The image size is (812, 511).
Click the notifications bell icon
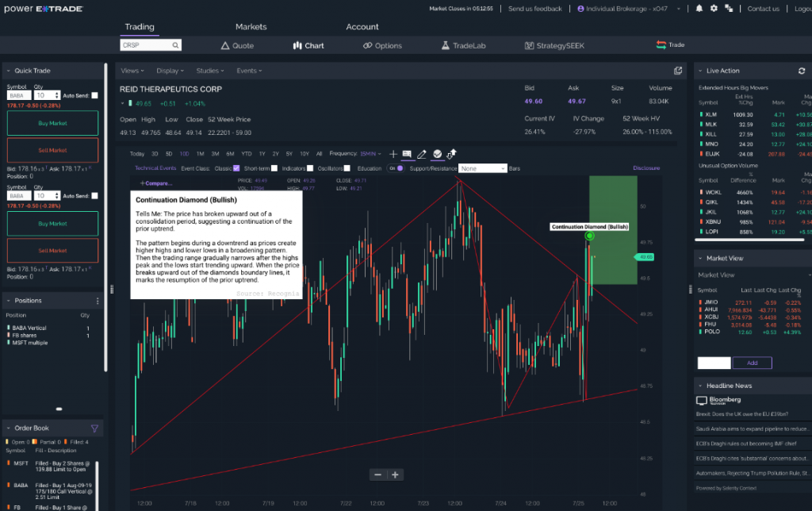point(699,9)
